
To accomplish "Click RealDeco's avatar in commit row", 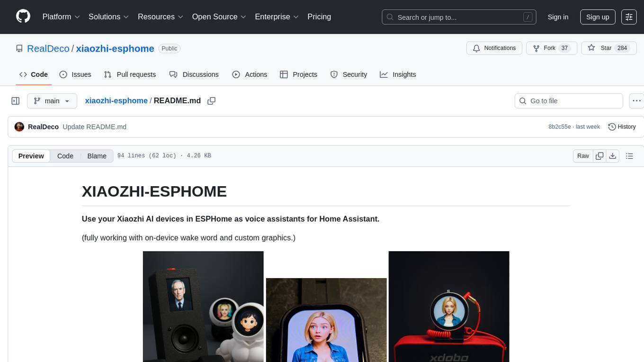I will coord(19,127).
